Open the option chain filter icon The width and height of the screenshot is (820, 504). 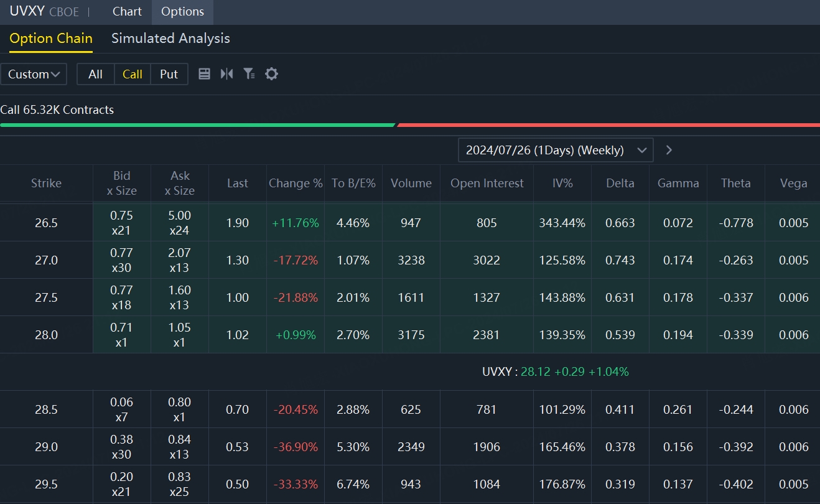click(x=249, y=74)
